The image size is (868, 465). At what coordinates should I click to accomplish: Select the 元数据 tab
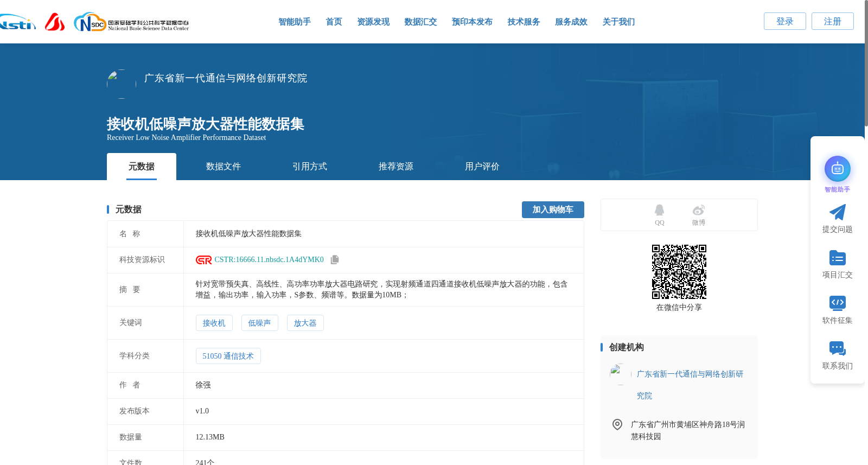(x=142, y=167)
